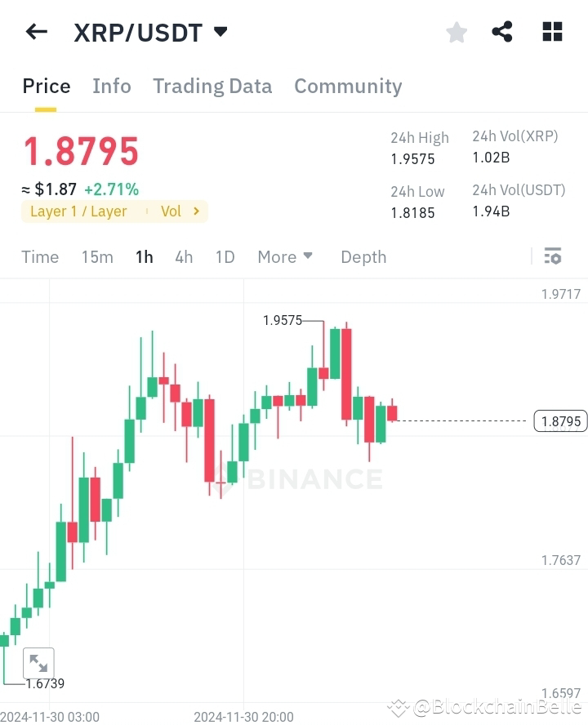Star XRP/USDT as a favorite
This screenshot has height=725, width=588.
[x=457, y=32]
